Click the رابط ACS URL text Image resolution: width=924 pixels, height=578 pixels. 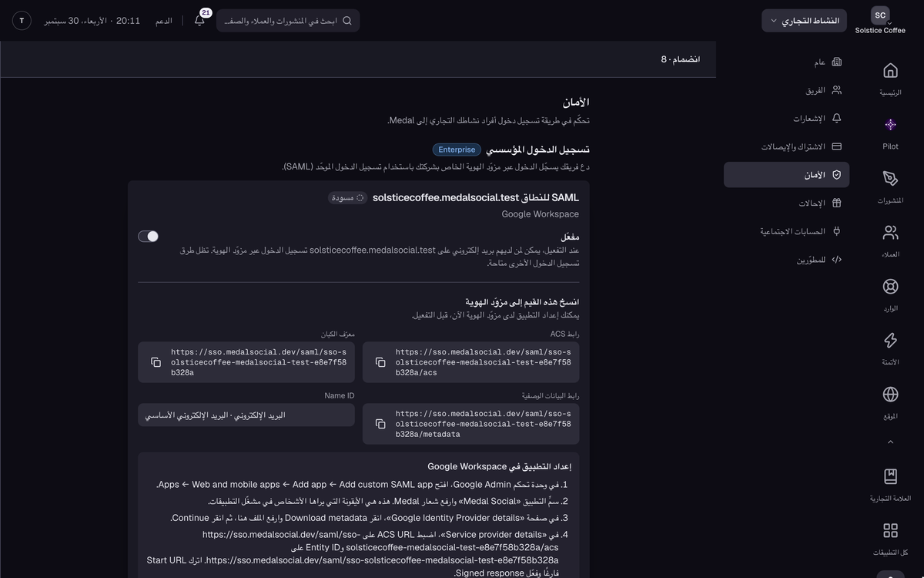click(484, 362)
